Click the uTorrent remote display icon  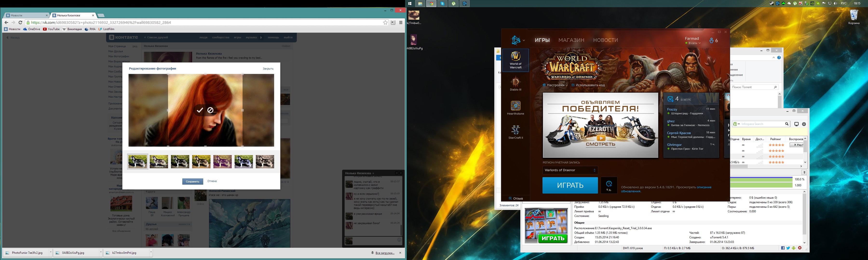point(797,124)
